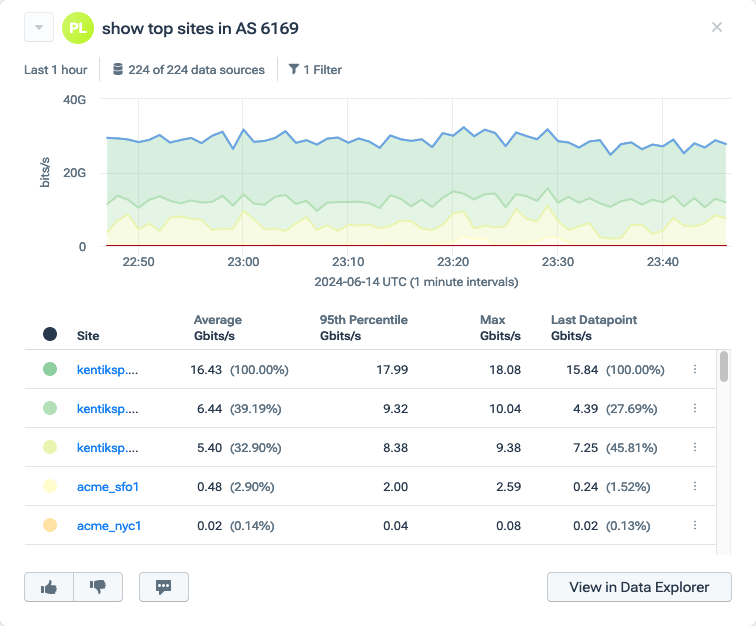Click the thumbs down feedback button

(x=98, y=587)
